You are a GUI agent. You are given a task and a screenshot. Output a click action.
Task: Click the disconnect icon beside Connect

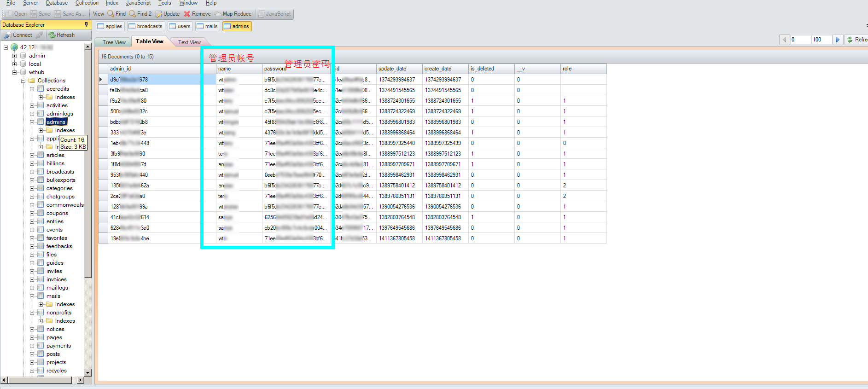tap(39, 35)
